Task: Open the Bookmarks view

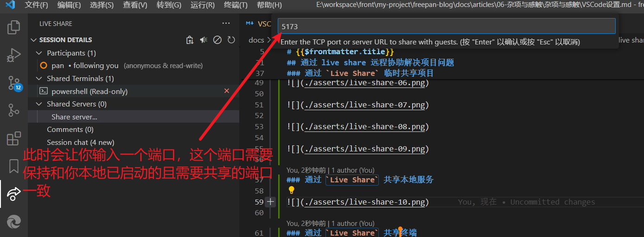Action: coord(13,166)
